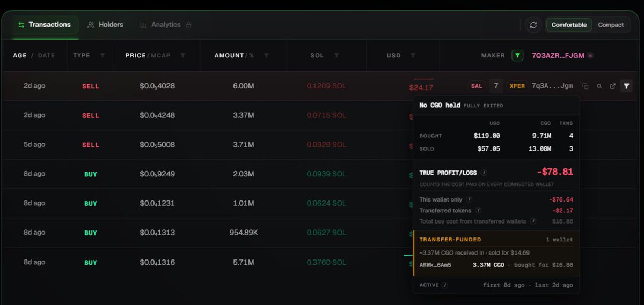The height and width of the screenshot is (305, 644).
Task: Open the AMOUNT column filter
Action: coord(266,55)
